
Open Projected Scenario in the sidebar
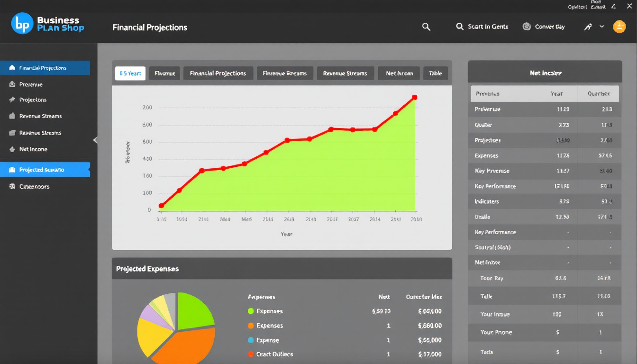pos(42,170)
